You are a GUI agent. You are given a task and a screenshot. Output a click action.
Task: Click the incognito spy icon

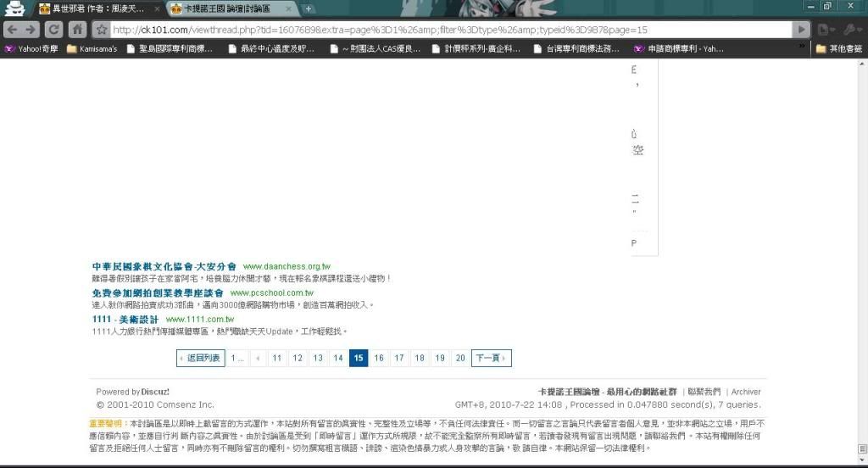pos(15,8)
